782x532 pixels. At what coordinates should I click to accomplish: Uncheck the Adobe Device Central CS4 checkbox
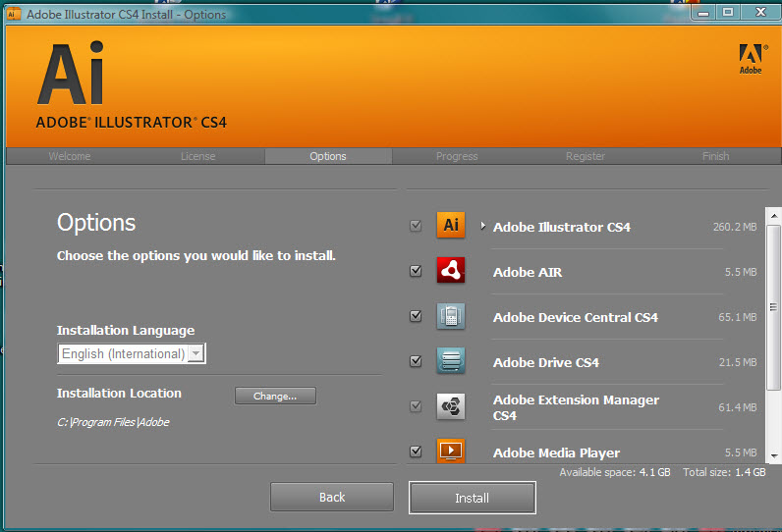pos(416,316)
